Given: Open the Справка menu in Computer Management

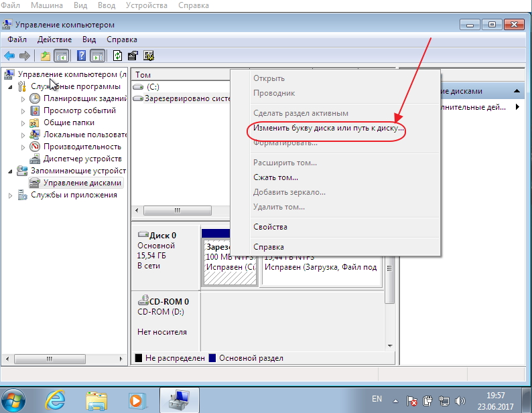Looking at the screenshot, I should [122, 39].
